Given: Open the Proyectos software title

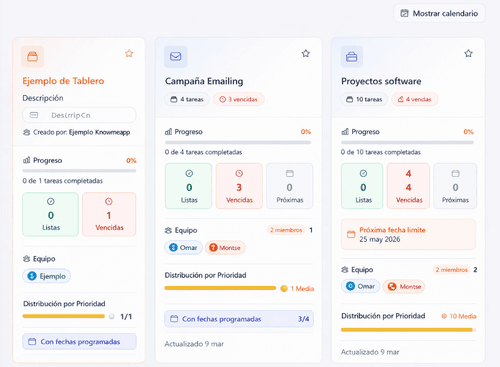Looking at the screenshot, I should (381, 81).
